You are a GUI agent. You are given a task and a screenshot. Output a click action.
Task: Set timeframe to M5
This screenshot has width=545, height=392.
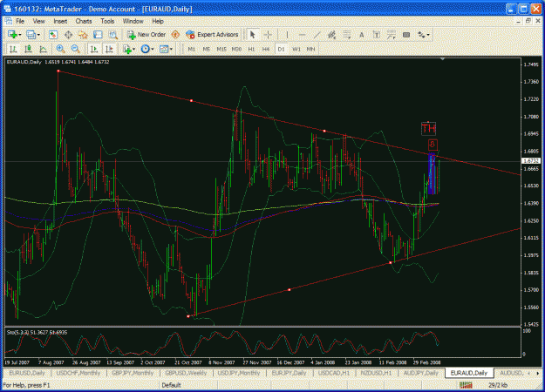[x=207, y=49]
